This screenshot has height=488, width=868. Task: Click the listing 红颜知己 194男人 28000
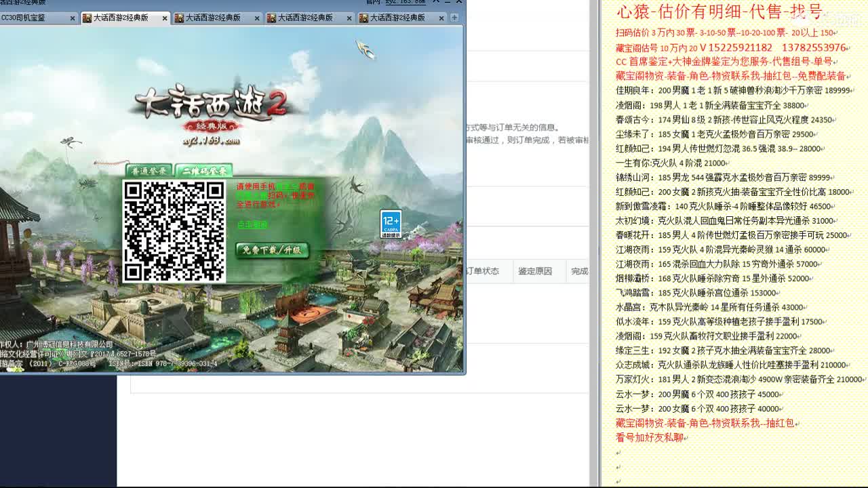pos(719,148)
